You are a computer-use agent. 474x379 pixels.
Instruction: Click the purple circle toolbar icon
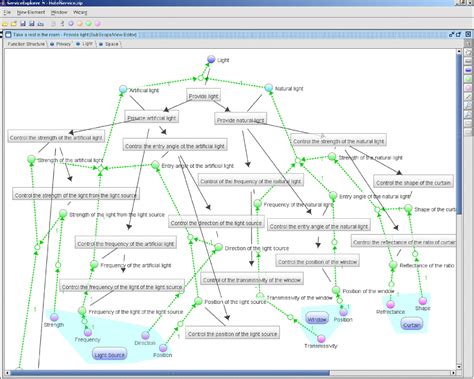tap(71, 24)
